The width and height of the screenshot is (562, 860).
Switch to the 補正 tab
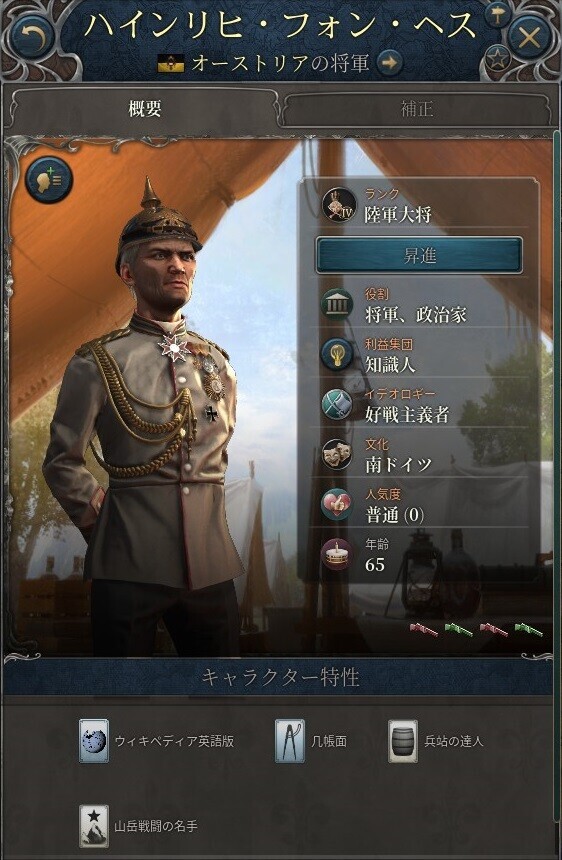coord(417,109)
